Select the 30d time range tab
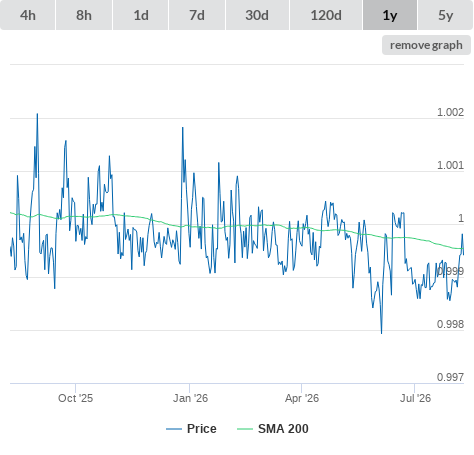 (257, 15)
